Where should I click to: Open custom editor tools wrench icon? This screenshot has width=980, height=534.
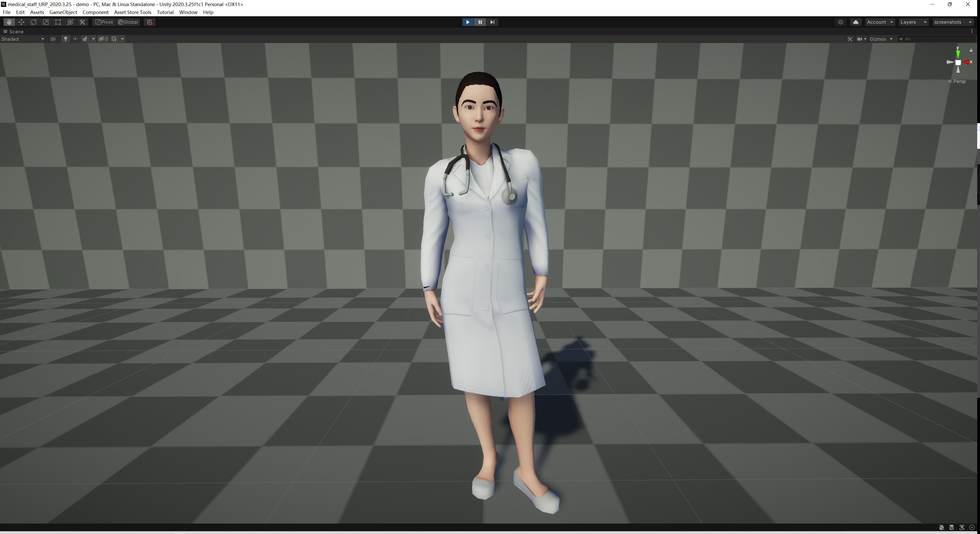(x=82, y=22)
